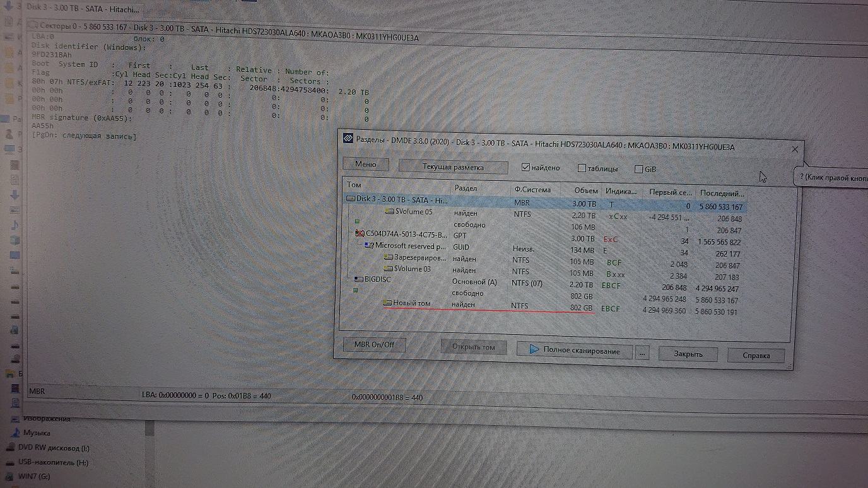
Task: Open Справка help button
Action: [x=756, y=355]
